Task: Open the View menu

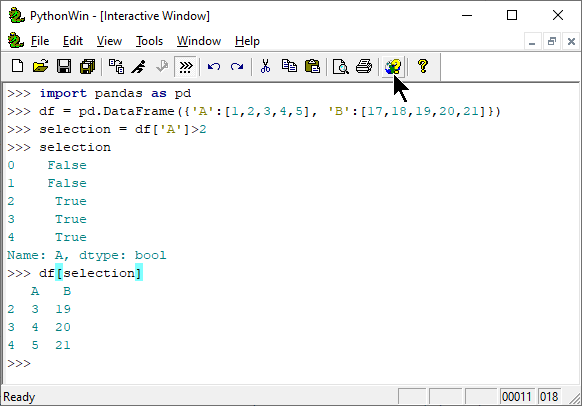Action: coord(109,41)
